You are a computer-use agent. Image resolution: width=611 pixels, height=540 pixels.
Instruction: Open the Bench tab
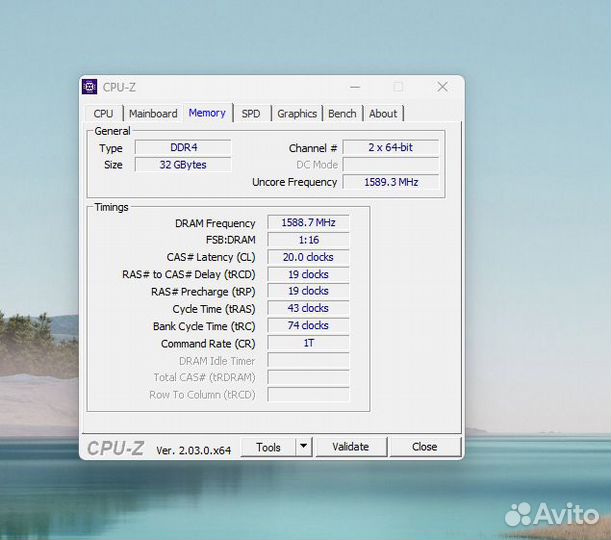click(342, 114)
